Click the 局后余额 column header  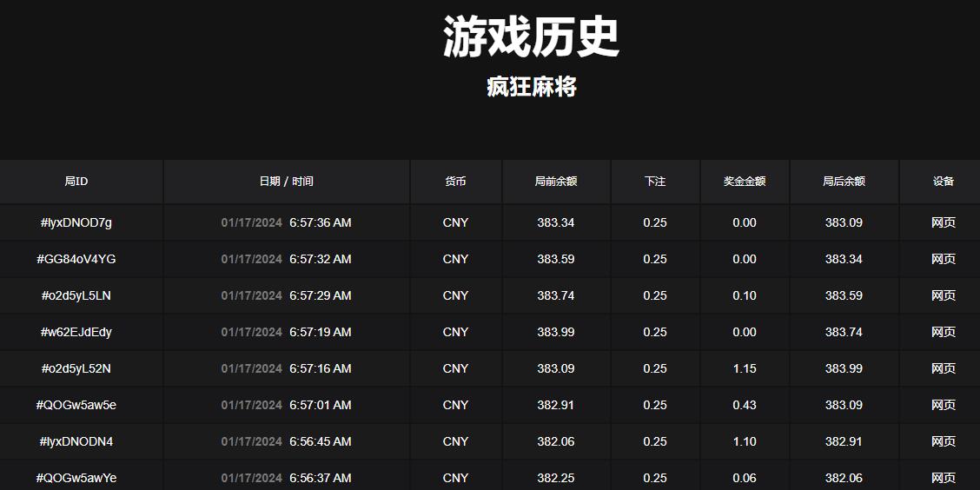pos(844,182)
